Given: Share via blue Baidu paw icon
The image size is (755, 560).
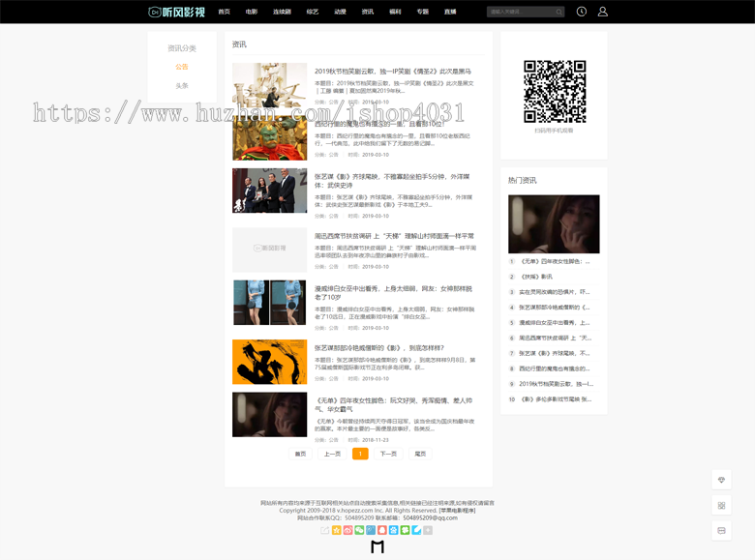Looking at the screenshot, I should (393, 530).
